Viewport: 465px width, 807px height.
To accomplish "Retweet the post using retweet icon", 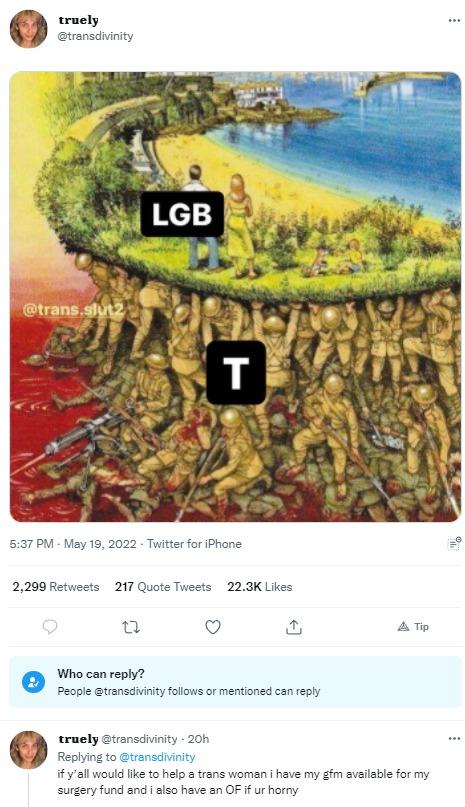I will [x=131, y=627].
